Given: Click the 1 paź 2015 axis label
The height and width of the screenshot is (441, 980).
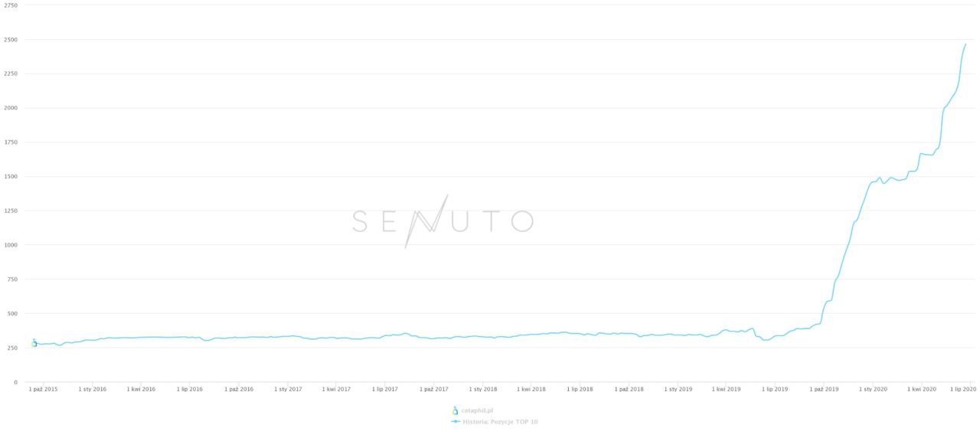Looking at the screenshot, I should 44,389.
